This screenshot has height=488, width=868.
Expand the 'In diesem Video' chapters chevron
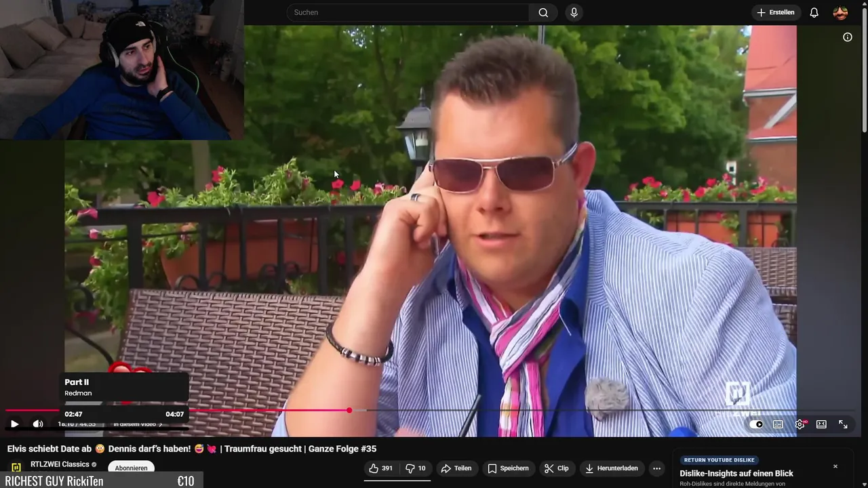(x=161, y=424)
